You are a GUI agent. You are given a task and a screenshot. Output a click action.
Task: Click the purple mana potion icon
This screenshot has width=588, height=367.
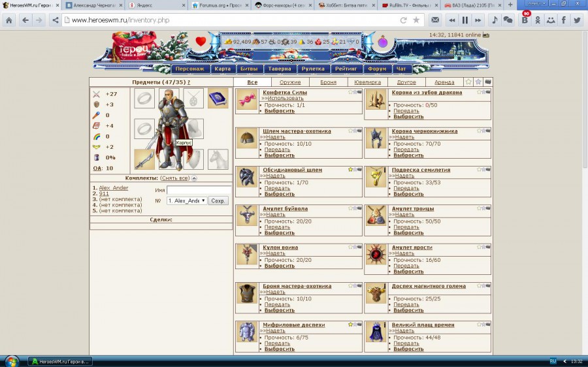pos(382,42)
